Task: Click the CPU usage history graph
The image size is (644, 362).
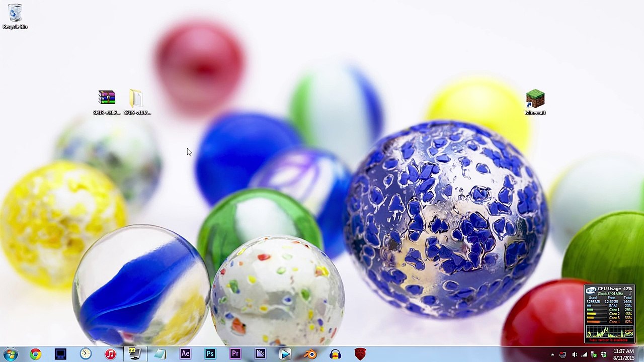Action: point(609,331)
